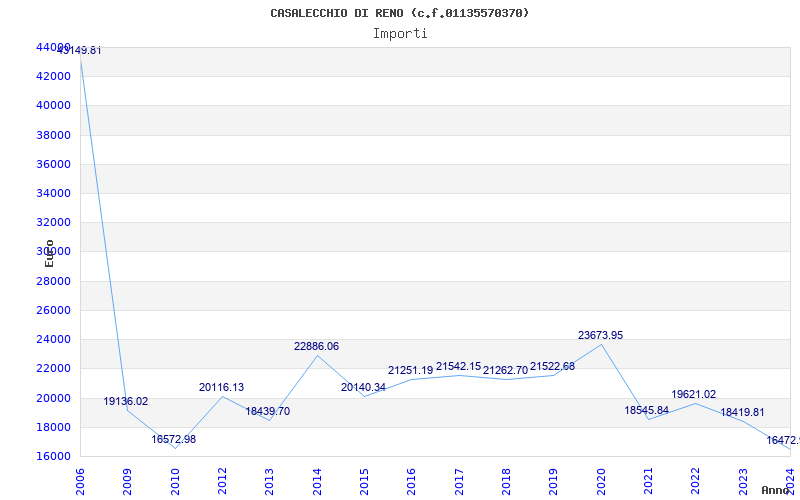
Task: Click y-axis tick label 26000
Action: (54, 310)
